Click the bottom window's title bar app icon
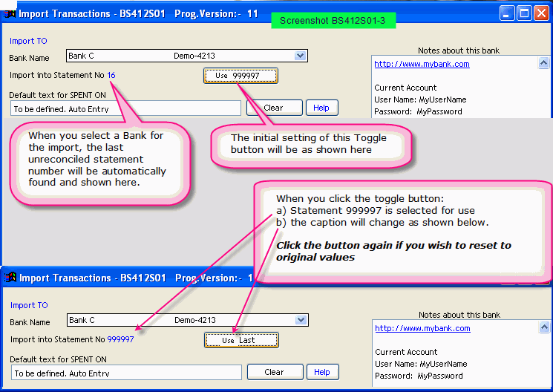Image resolution: width=553 pixels, height=392 pixels. [10, 278]
